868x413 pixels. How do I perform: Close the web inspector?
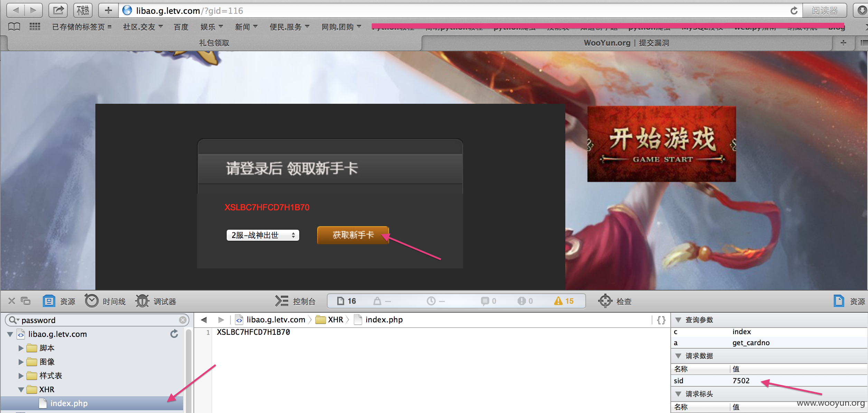tap(12, 301)
